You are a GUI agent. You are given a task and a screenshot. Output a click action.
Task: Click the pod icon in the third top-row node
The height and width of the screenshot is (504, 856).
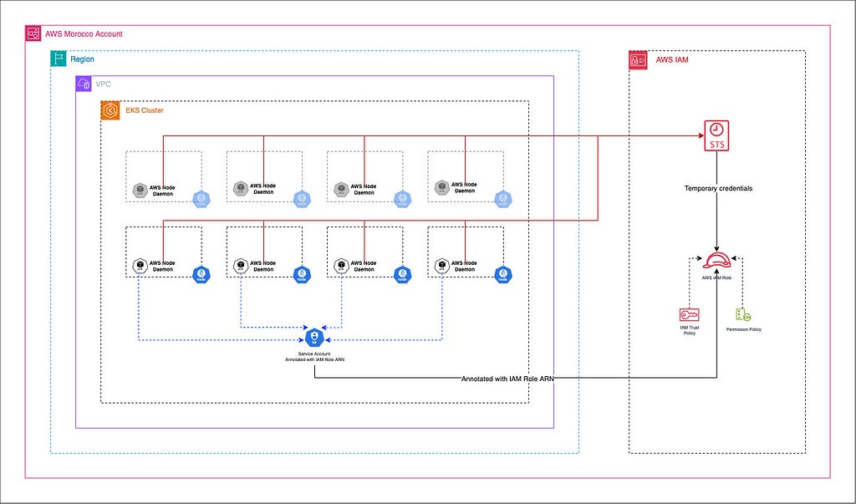point(341,190)
